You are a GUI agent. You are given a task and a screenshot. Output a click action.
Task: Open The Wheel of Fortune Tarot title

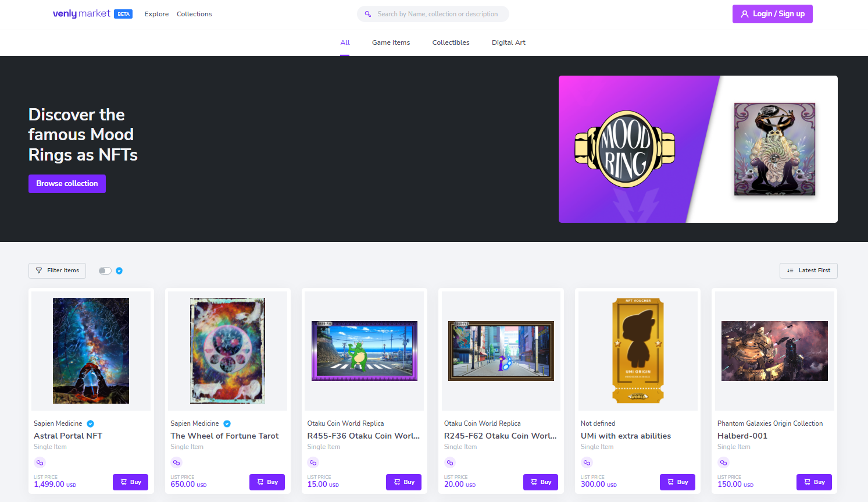224,436
